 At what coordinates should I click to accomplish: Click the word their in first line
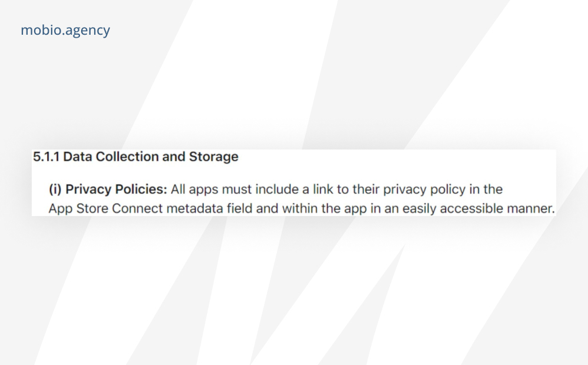(366, 189)
